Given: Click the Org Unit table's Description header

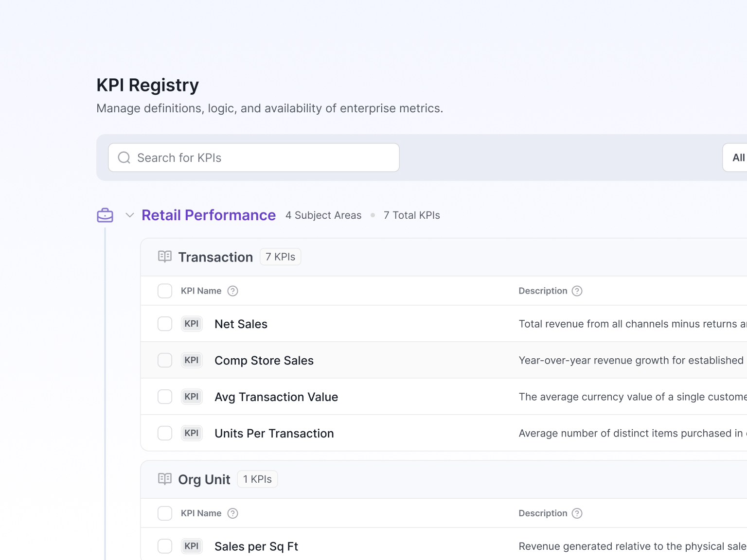Looking at the screenshot, I should pyautogui.click(x=543, y=513).
